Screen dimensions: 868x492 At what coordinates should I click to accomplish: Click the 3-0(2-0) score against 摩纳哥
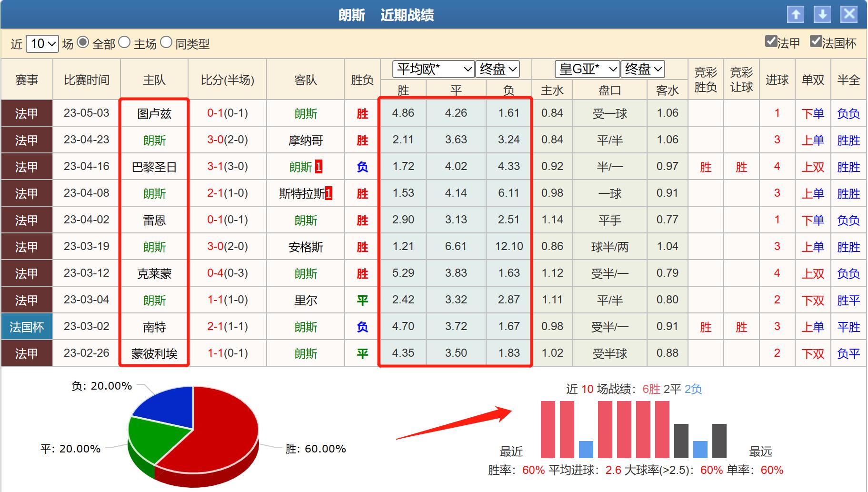(x=228, y=140)
